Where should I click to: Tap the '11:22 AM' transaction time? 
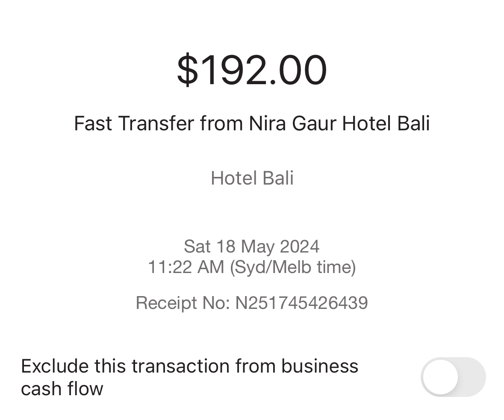(x=186, y=267)
